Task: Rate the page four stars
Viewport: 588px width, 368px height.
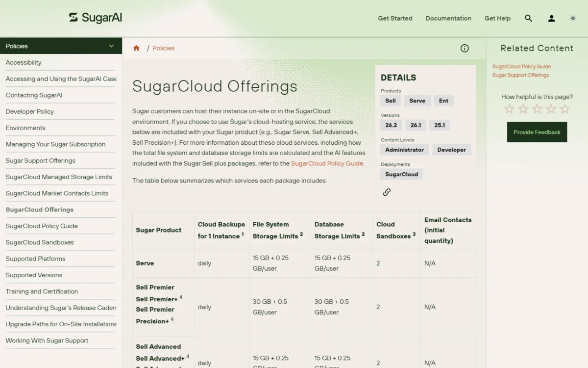Action: [551, 109]
